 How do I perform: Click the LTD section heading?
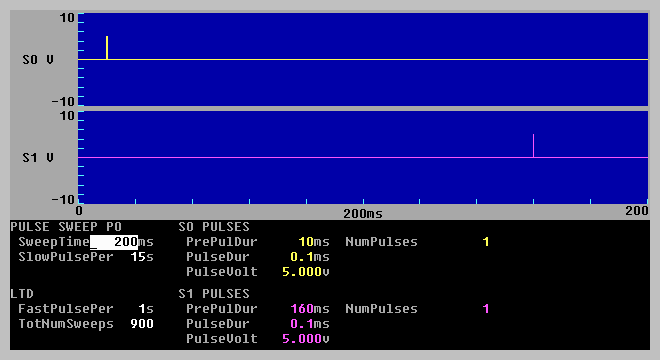pyautogui.click(x=22, y=293)
